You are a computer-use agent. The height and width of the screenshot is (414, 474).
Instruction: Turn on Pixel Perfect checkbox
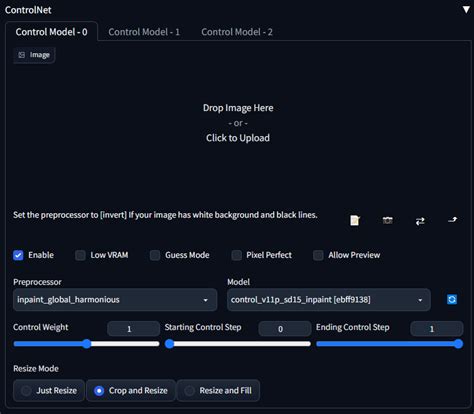coord(237,255)
